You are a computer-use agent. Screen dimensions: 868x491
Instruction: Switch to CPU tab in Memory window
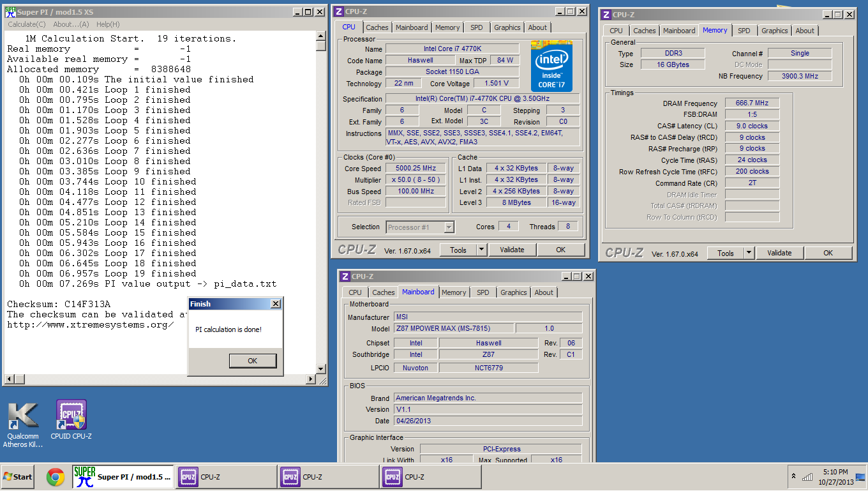616,31
